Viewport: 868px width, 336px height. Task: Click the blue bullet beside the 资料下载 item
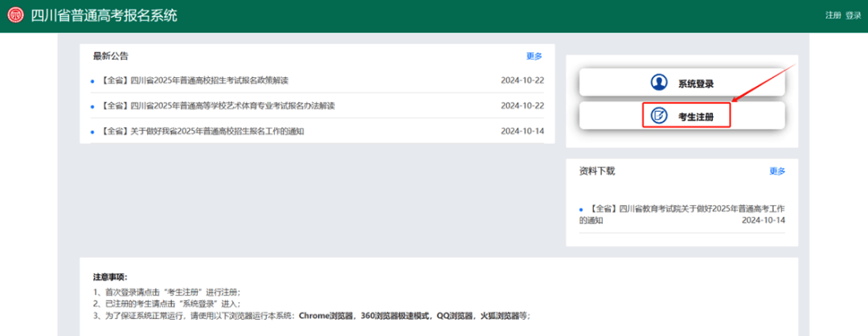[581, 209]
